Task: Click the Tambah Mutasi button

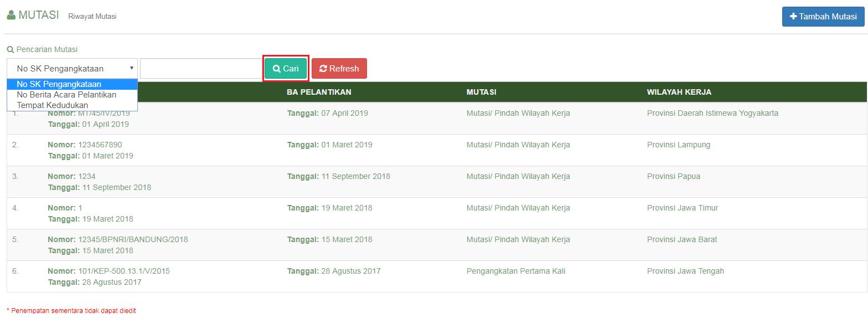Action: point(823,17)
